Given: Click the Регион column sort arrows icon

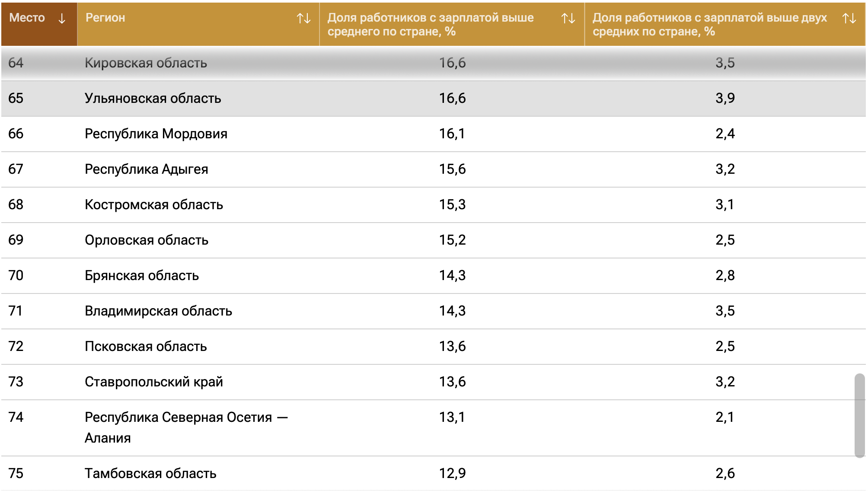Looking at the screenshot, I should (x=303, y=18).
